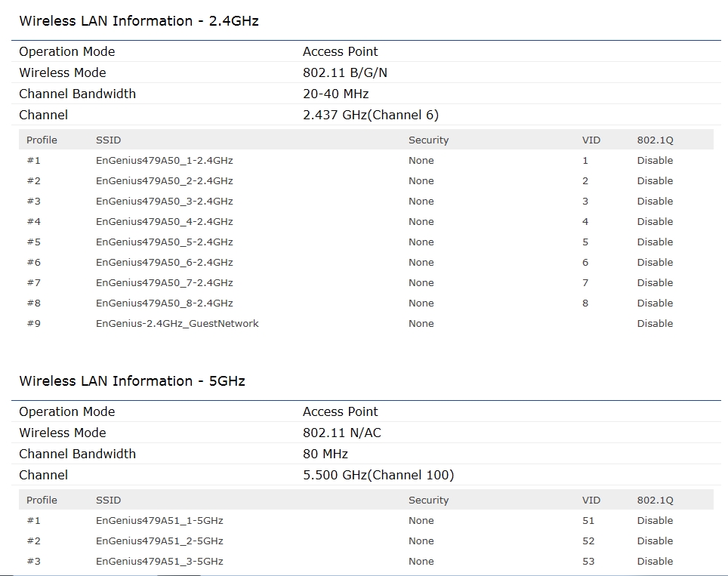728x576 pixels.
Task: Click the SSID column header in 5GHz table
Action: (108, 501)
